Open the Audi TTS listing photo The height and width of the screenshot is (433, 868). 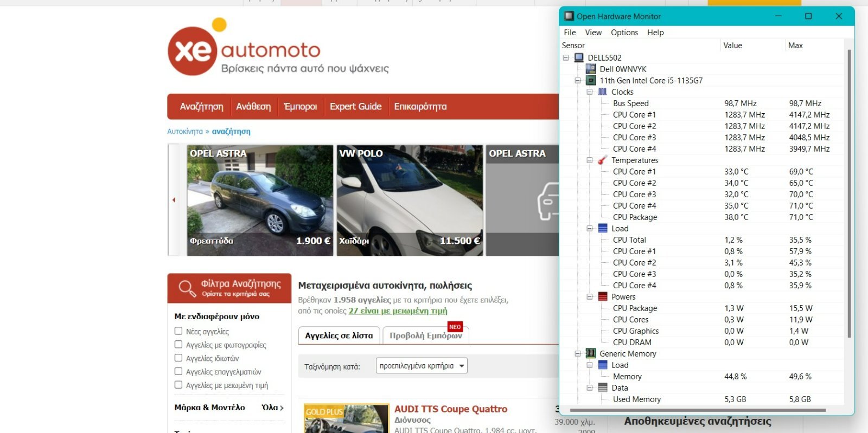(346, 418)
